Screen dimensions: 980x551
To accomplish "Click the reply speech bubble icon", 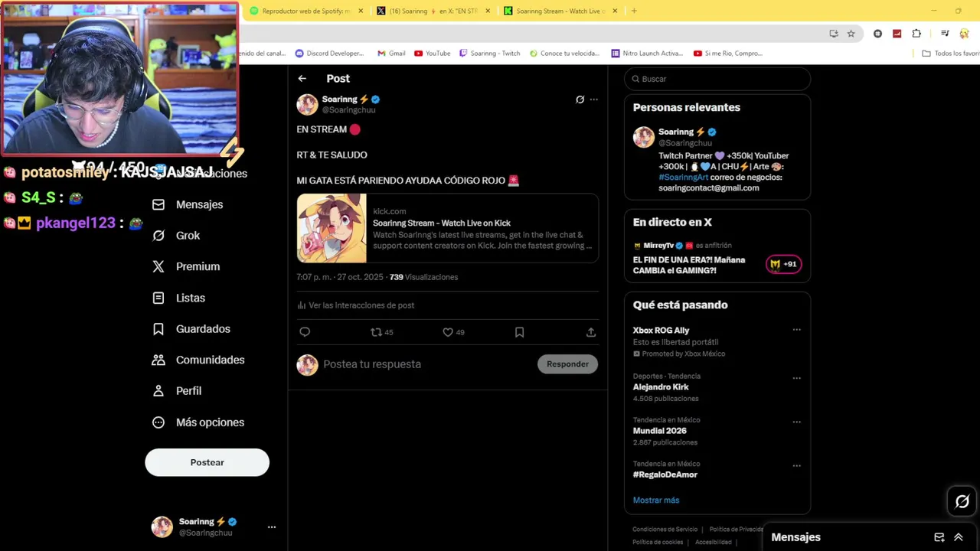I will [x=305, y=332].
